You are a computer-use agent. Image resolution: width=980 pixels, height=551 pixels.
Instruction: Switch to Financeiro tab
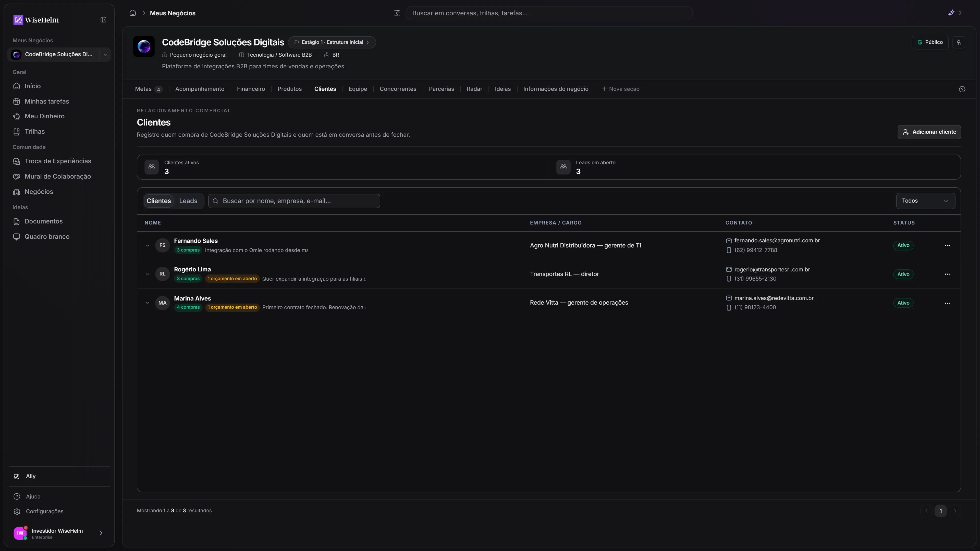pos(251,89)
